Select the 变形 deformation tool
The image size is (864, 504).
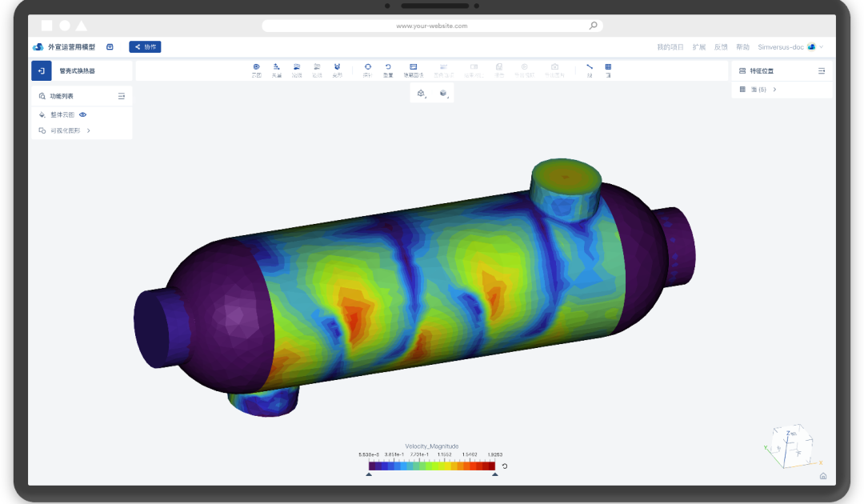pos(338,70)
